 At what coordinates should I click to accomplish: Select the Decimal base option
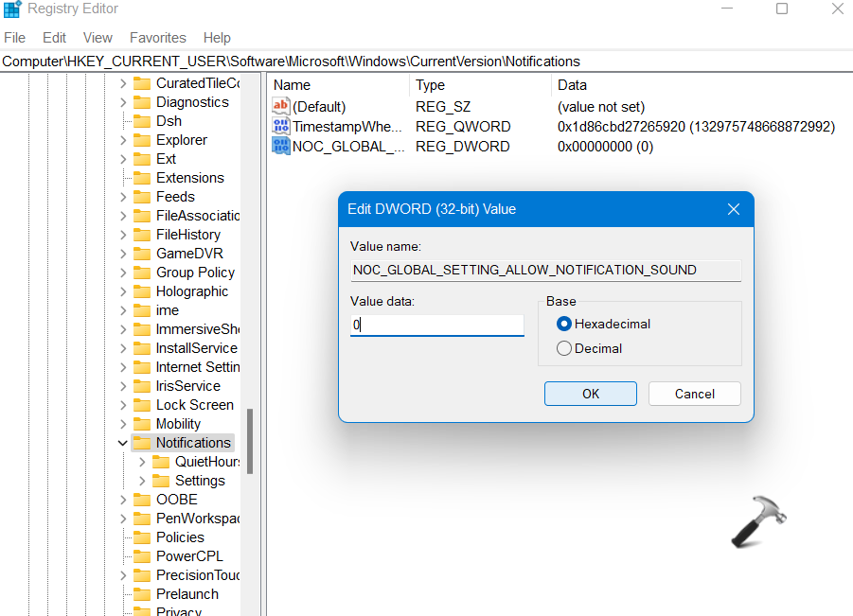(565, 348)
